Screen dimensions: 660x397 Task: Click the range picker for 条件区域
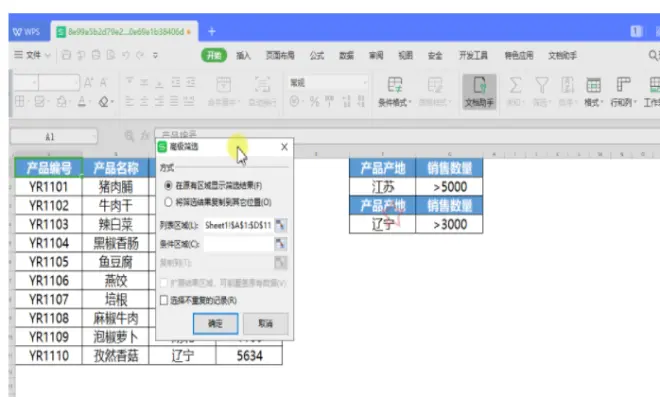[280, 244]
